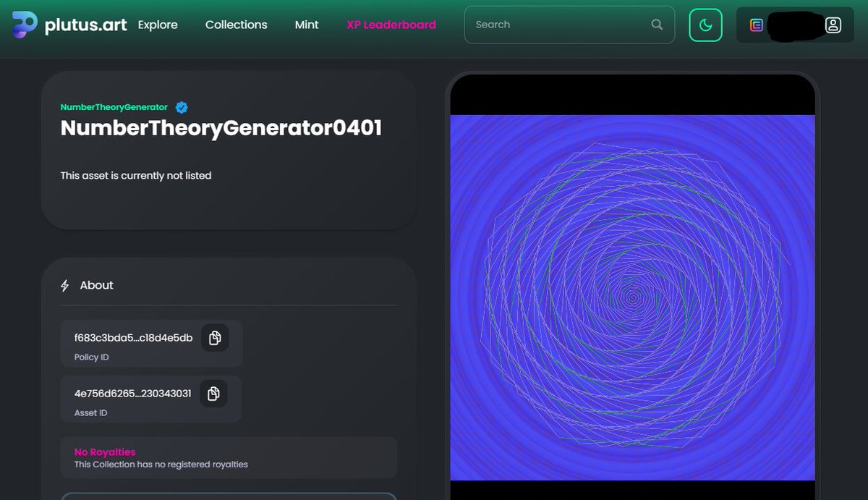Copy the Policy ID

pos(215,338)
